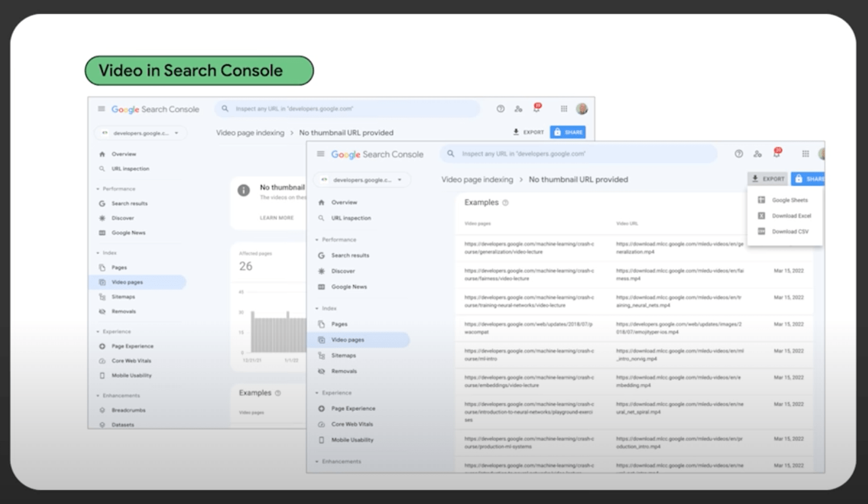Screen dimensions: 868x504
Task: Collapse Index section in back window sidebar
Action: [x=98, y=253]
